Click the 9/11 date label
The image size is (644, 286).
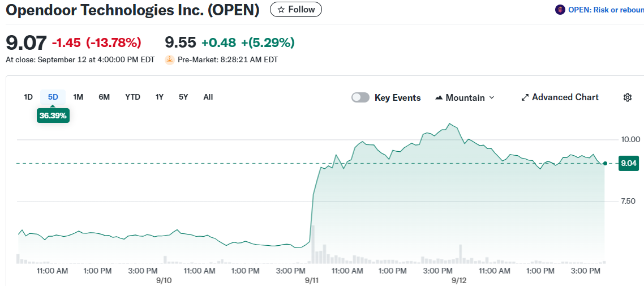(312, 280)
